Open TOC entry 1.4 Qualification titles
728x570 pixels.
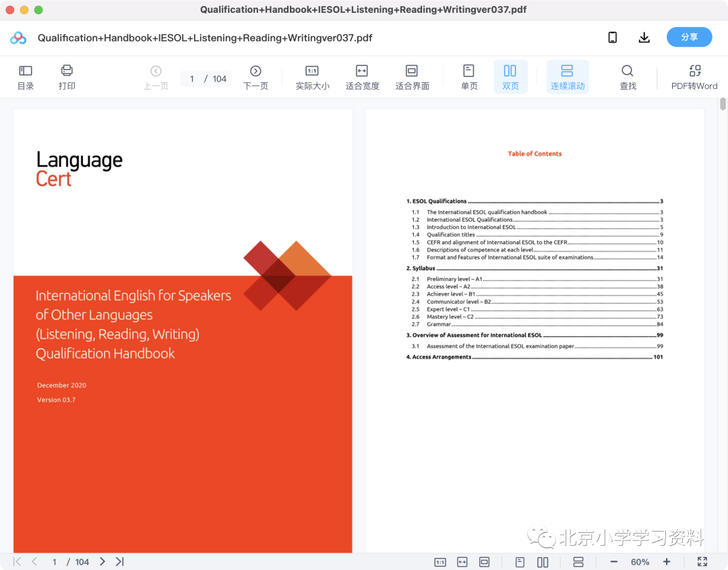point(537,234)
